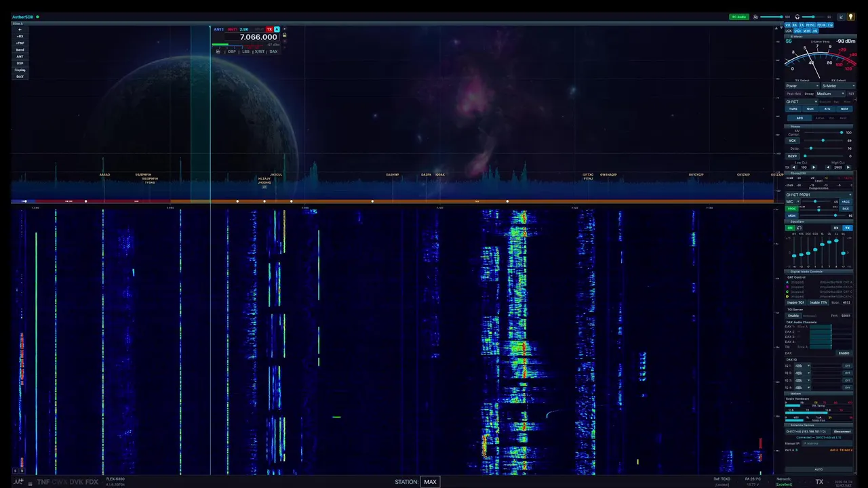
Task: Toggle FDX in the bottom bar
Action: click(92, 482)
